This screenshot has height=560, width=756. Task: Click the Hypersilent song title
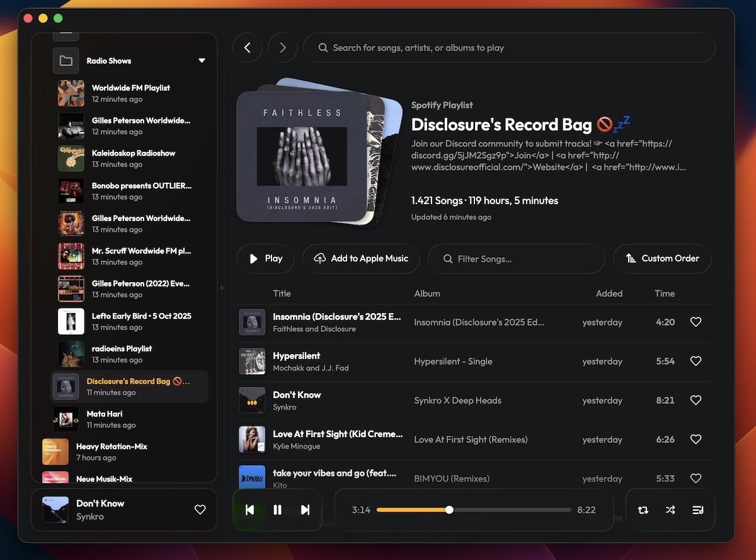[297, 356]
